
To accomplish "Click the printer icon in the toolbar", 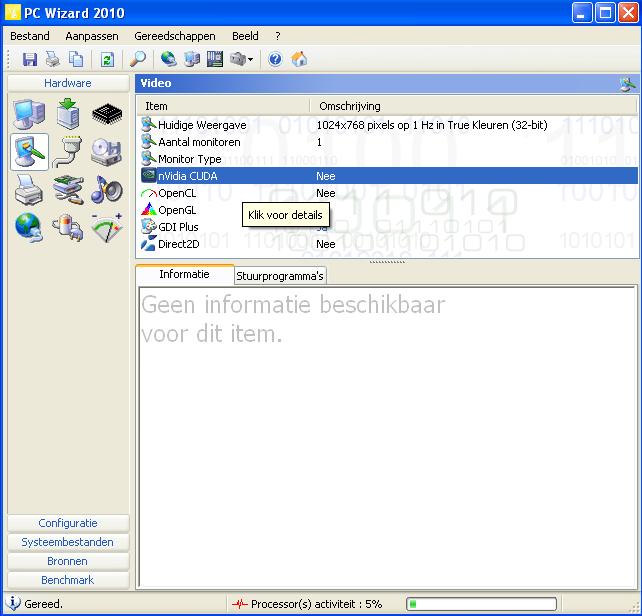I will pyautogui.click(x=52, y=60).
